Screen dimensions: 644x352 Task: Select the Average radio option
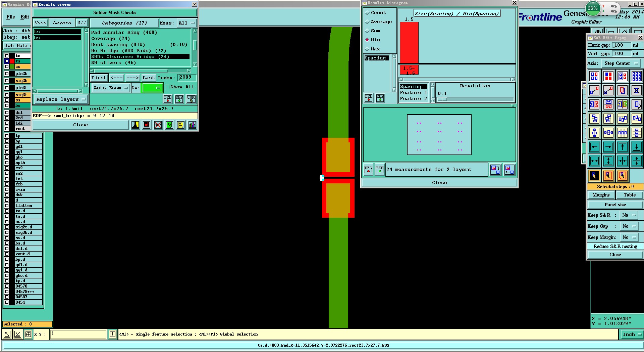pos(378,22)
